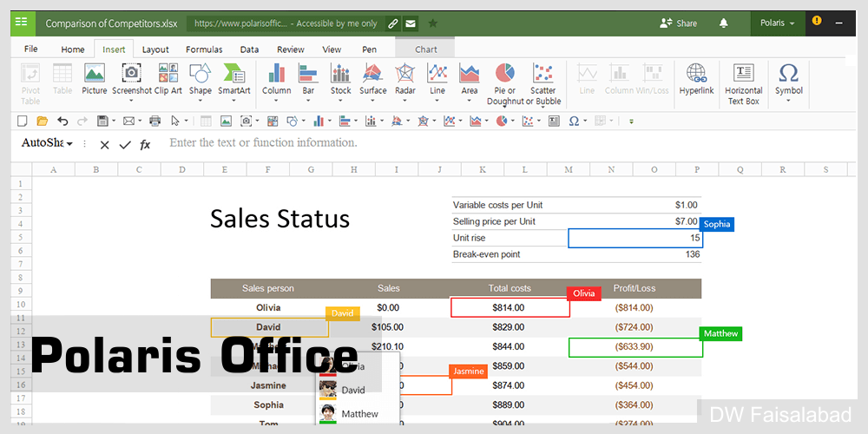Switch to the View tab

point(332,49)
